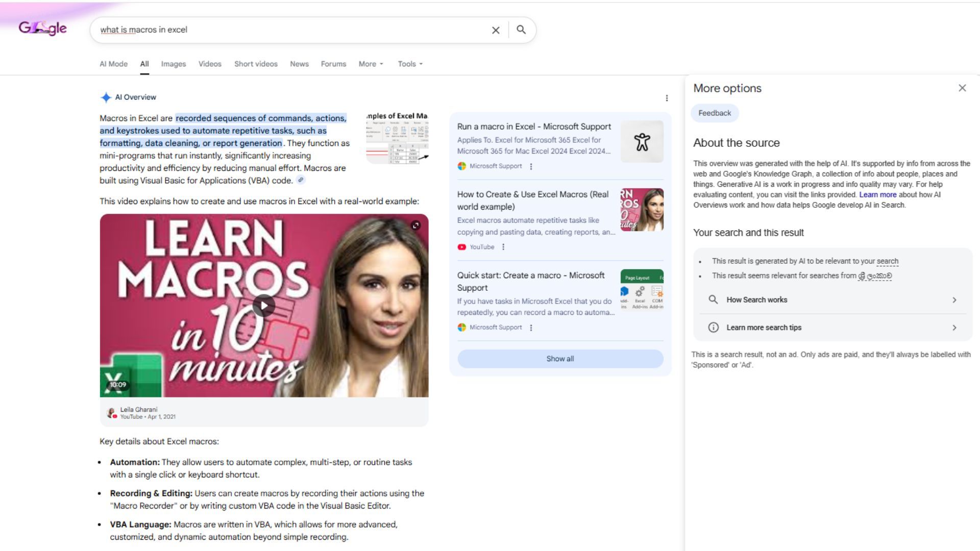
Task: Open Short videos tab
Action: [256, 64]
